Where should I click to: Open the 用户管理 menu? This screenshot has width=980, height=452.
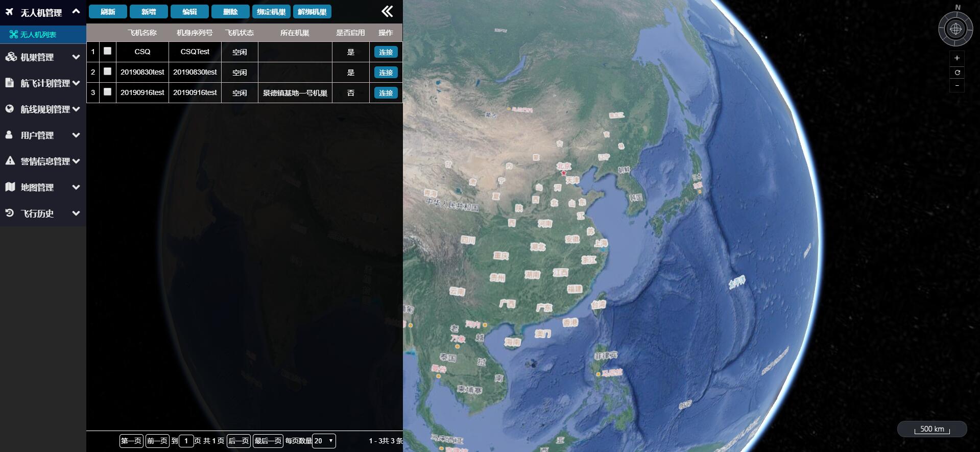[x=43, y=135]
